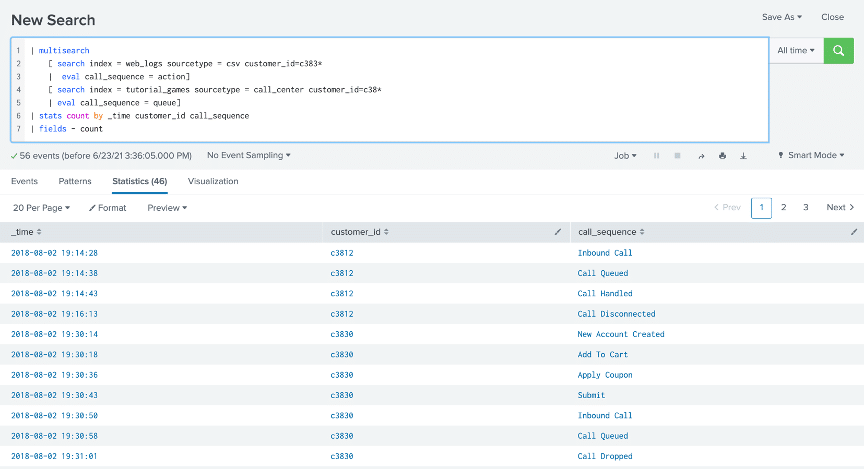Switch to the Patterns tab
Screen dimensions: 864x470
pos(75,181)
